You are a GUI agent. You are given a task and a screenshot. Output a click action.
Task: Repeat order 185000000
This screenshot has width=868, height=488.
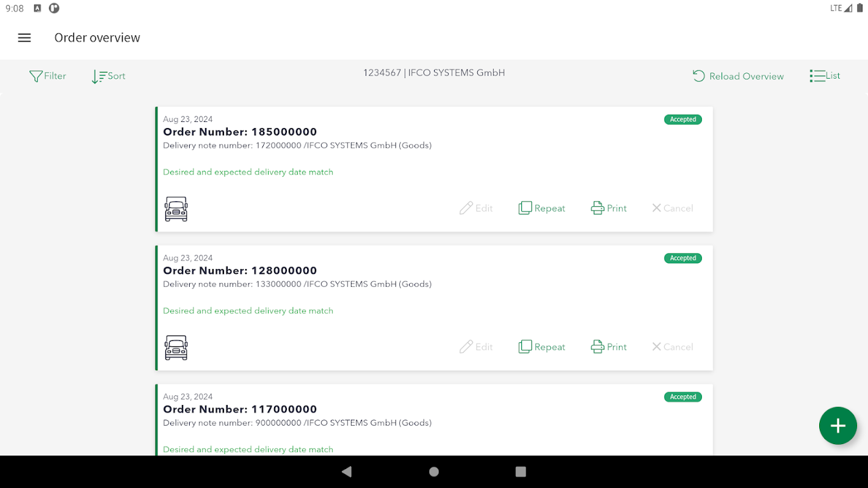click(542, 208)
